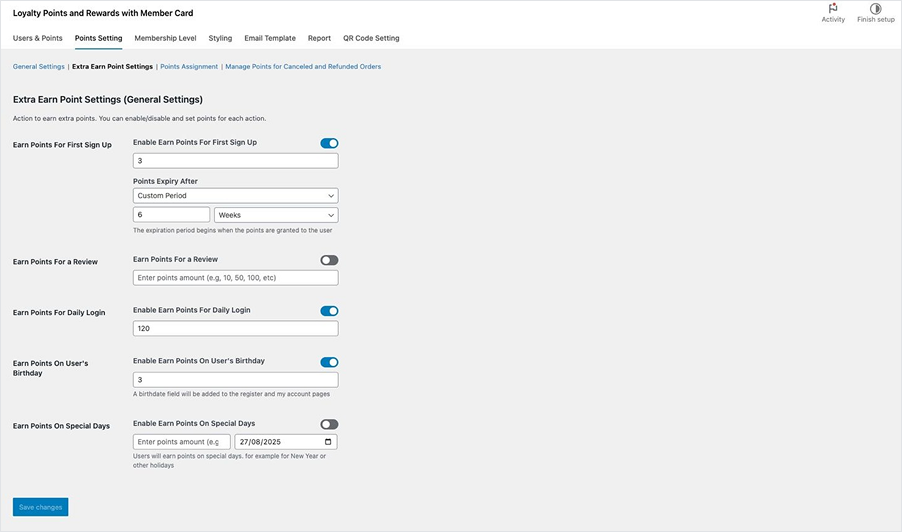Viewport: 902px width, 532px height.
Task: Click the custom period number field
Action: point(171,215)
